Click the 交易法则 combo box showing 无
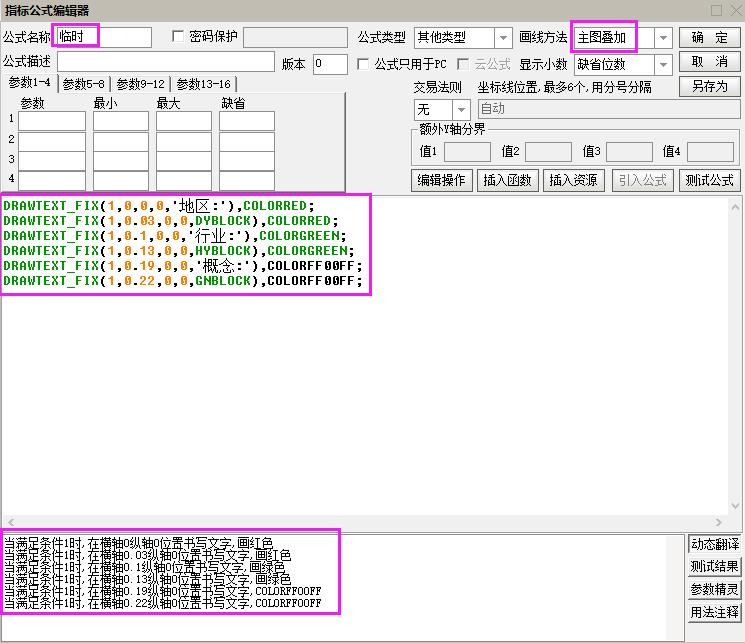 pyautogui.click(x=442, y=110)
